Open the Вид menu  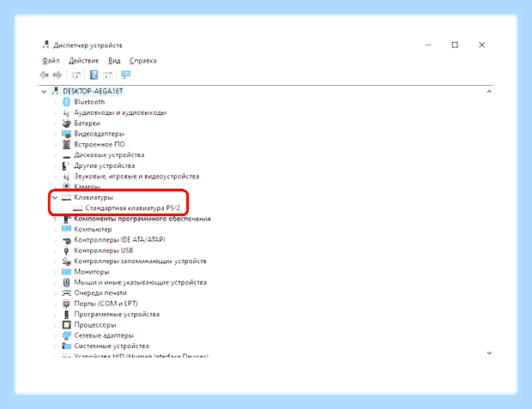pyautogui.click(x=114, y=61)
